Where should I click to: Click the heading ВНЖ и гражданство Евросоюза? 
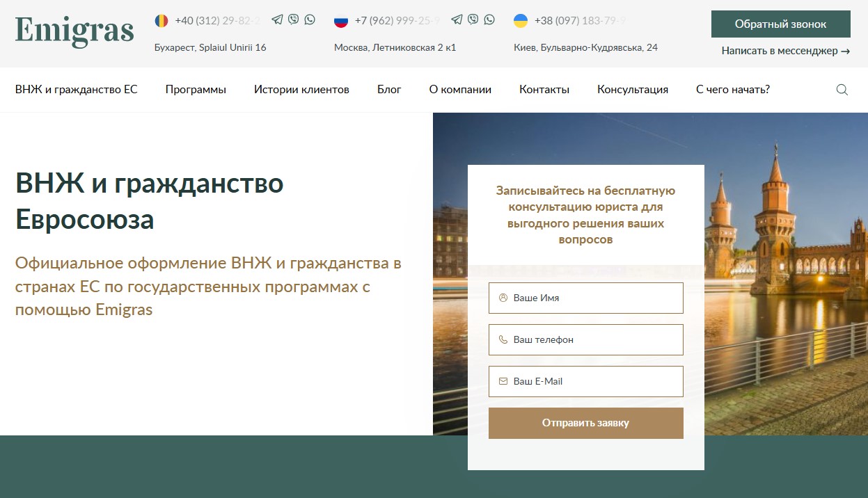click(150, 202)
